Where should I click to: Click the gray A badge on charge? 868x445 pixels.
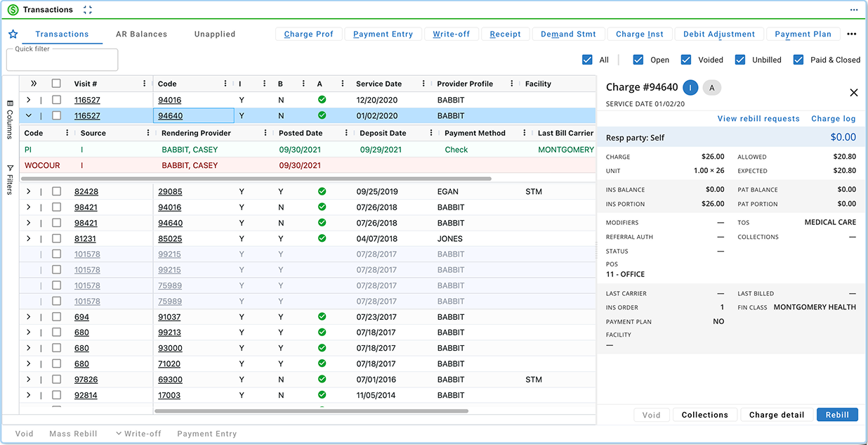click(x=712, y=88)
